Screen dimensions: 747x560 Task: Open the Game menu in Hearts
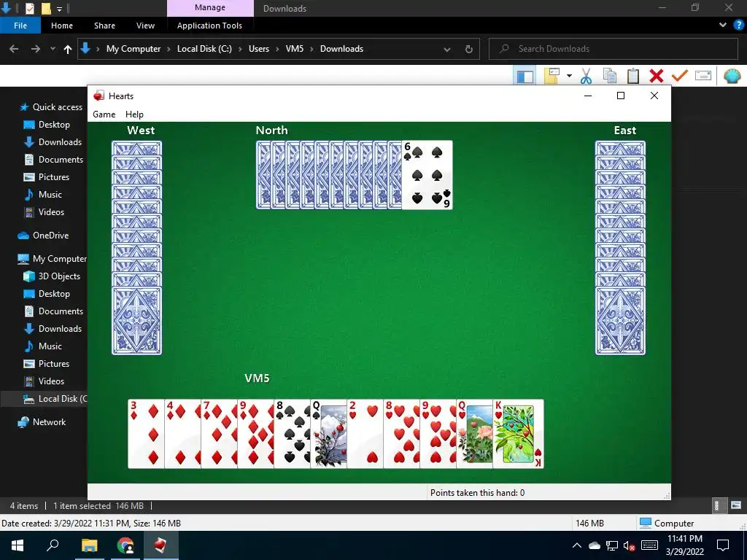click(x=104, y=114)
